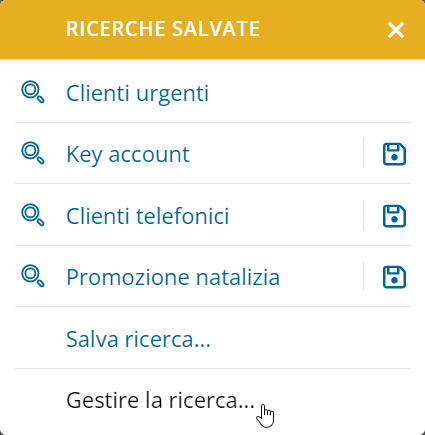The image size is (425, 435).
Task: Close the Ricerche Salvate panel
Action: click(x=396, y=30)
